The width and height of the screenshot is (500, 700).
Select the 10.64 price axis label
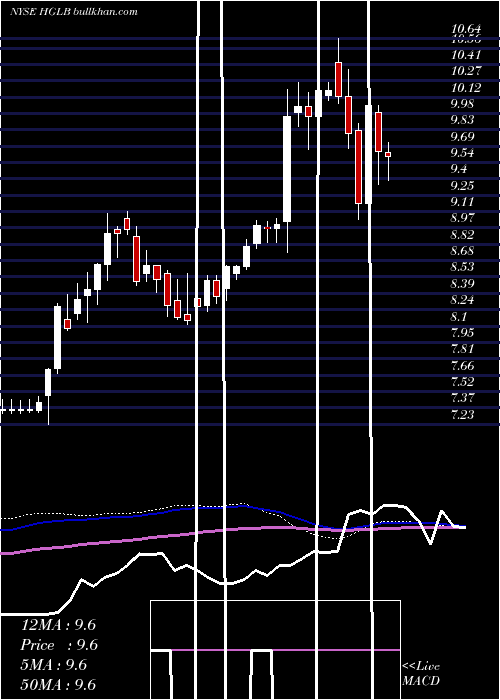(467, 29)
